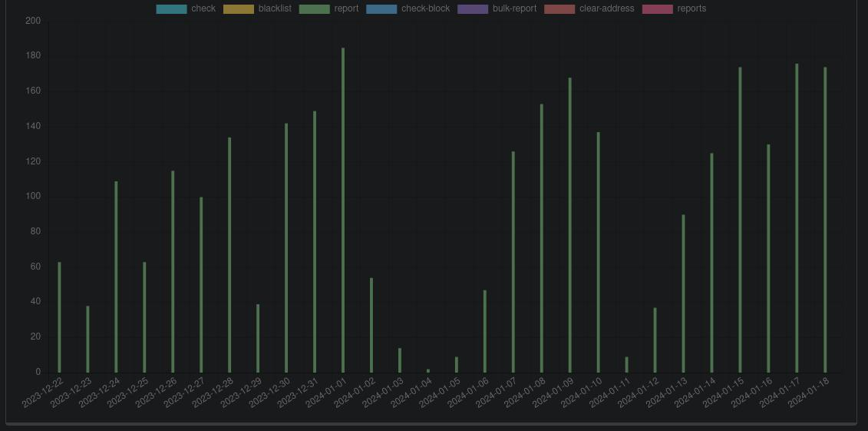Toggle the bulk-report purple legend box

click(473, 9)
